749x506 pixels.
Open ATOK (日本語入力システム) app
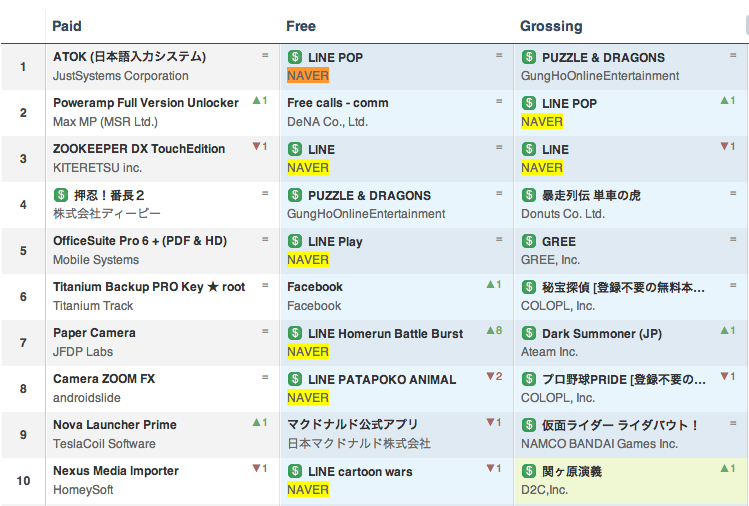tap(129, 57)
